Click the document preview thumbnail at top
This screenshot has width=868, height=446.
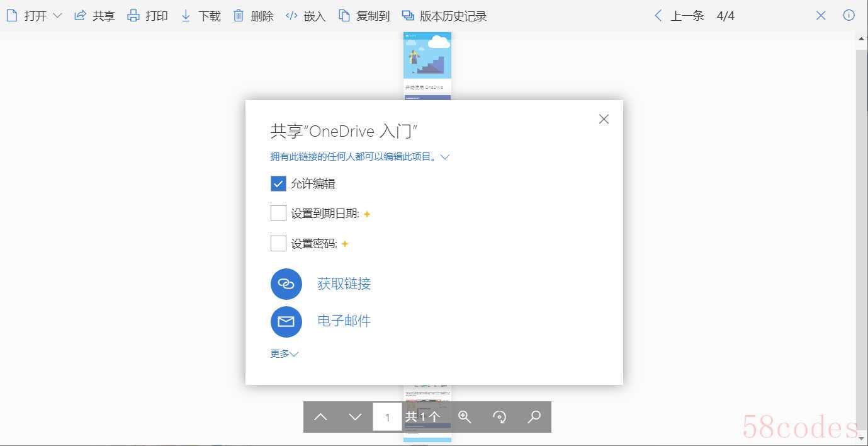(x=427, y=66)
